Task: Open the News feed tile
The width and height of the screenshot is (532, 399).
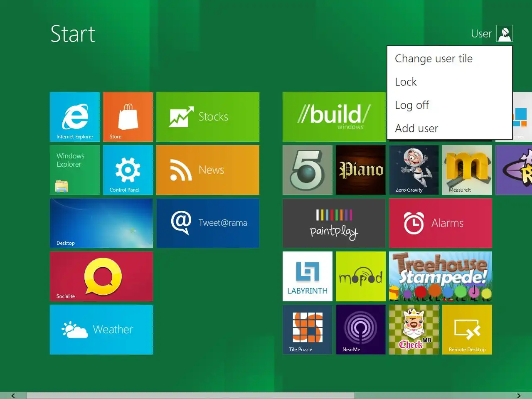Action: coord(208,170)
